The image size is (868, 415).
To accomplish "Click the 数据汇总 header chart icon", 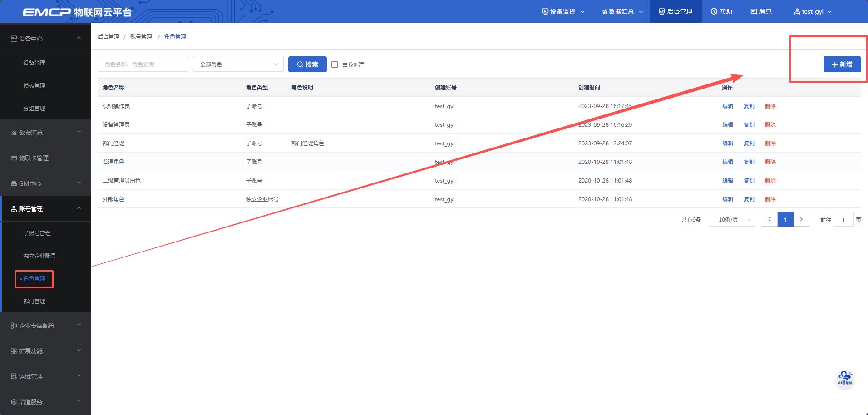I will [604, 11].
